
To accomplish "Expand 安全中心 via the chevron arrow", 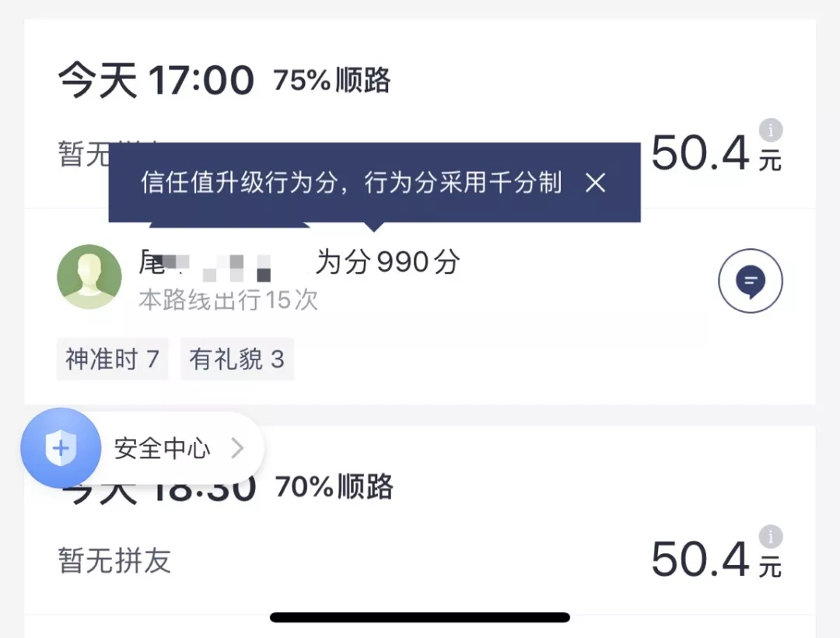I will [238, 448].
